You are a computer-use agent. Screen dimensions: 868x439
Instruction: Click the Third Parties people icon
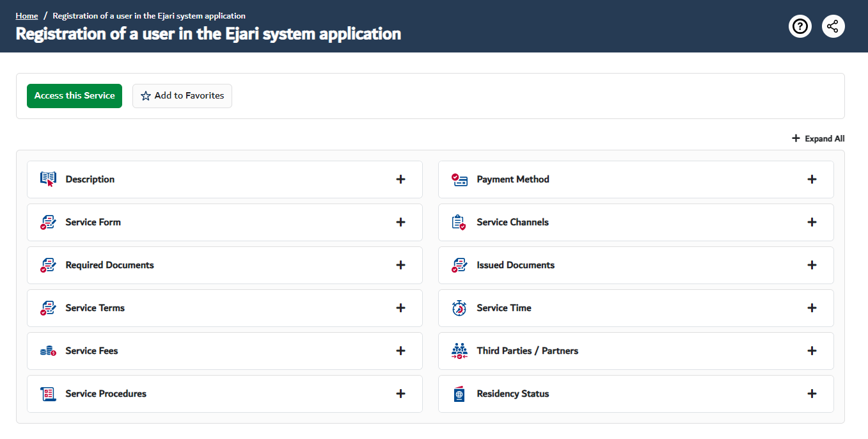click(459, 351)
